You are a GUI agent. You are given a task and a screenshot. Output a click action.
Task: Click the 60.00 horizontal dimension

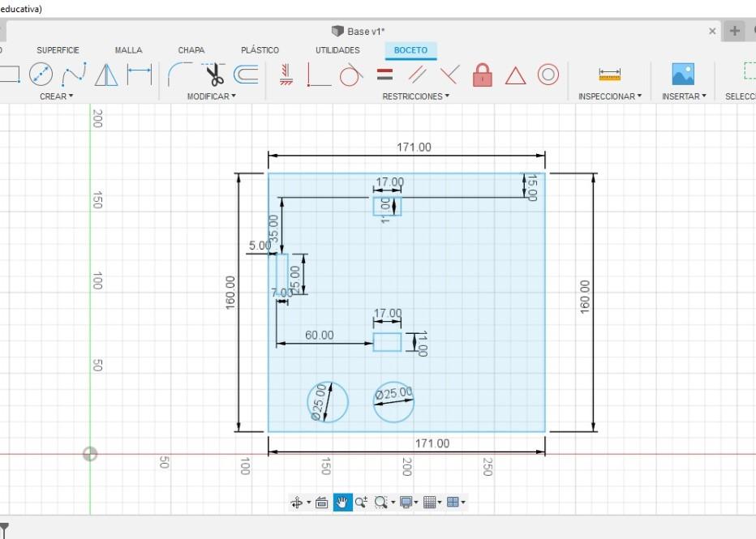point(319,335)
